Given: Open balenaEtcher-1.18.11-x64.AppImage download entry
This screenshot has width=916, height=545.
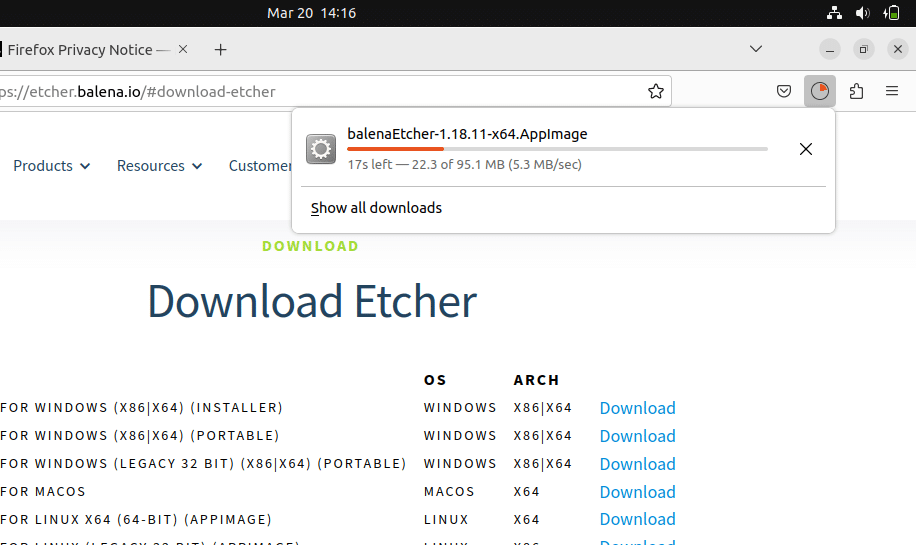Looking at the screenshot, I should click(x=563, y=149).
